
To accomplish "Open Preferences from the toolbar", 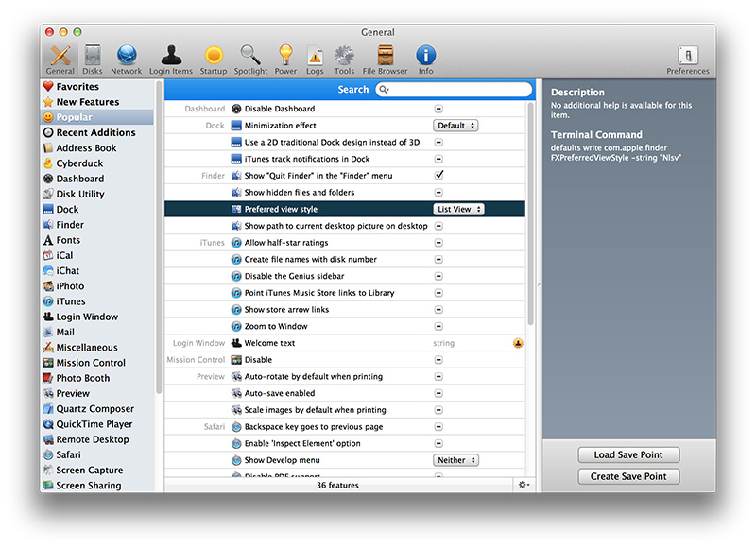I will (x=687, y=59).
